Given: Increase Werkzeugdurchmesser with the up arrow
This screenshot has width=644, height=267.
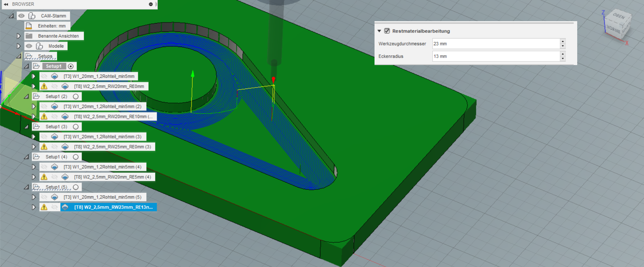Looking at the screenshot, I should (563, 41).
